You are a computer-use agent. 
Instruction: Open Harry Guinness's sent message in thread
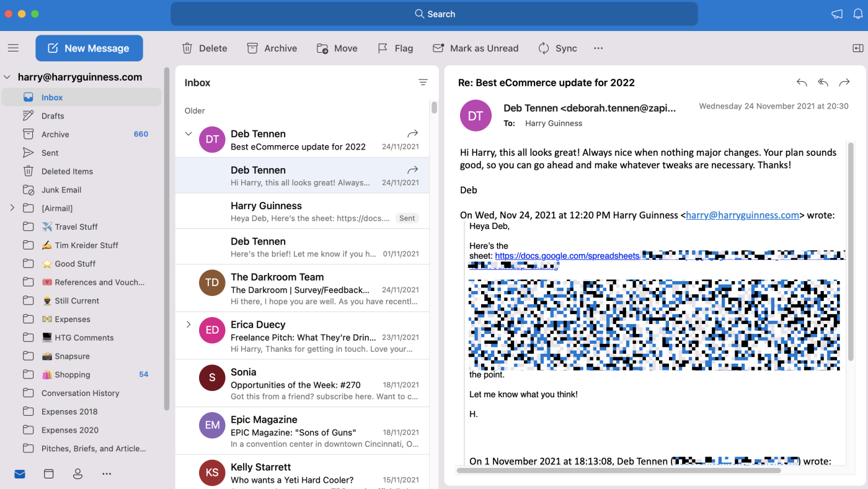[302, 211]
